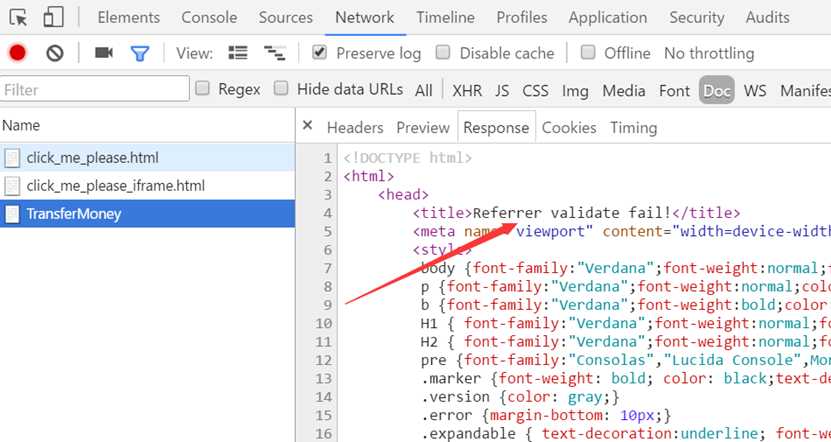Toggle the device toolbar icon
The width and height of the screenshot is (831, 442).
click(x=54, y=17)
